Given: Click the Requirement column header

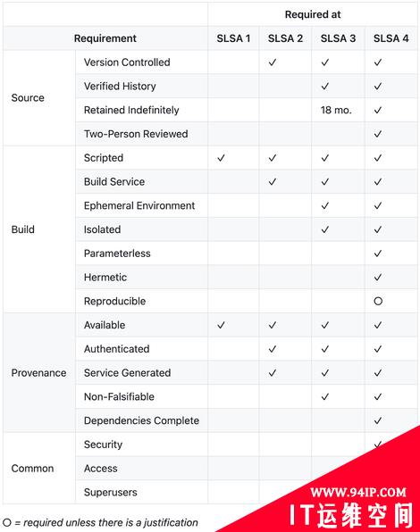Looking at the screenshot, I should pos(105,38).
